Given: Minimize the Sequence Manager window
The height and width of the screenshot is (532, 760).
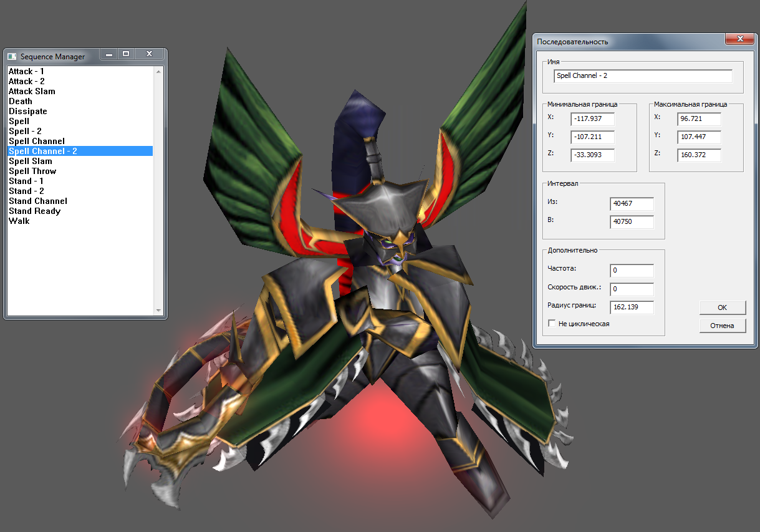Looking at the screenshot, I should pyautogui.click(x=109, y=54).
